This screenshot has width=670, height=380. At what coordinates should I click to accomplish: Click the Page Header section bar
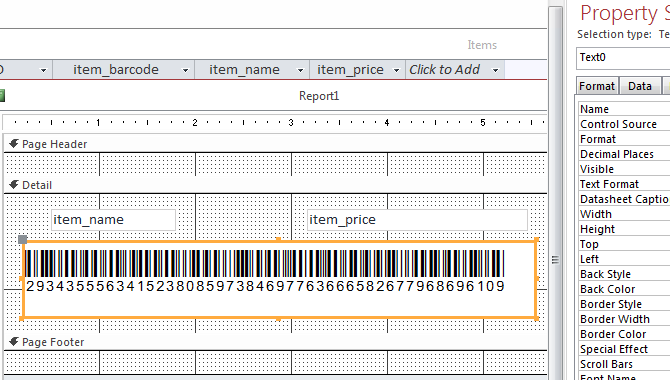tap(276, 144)
